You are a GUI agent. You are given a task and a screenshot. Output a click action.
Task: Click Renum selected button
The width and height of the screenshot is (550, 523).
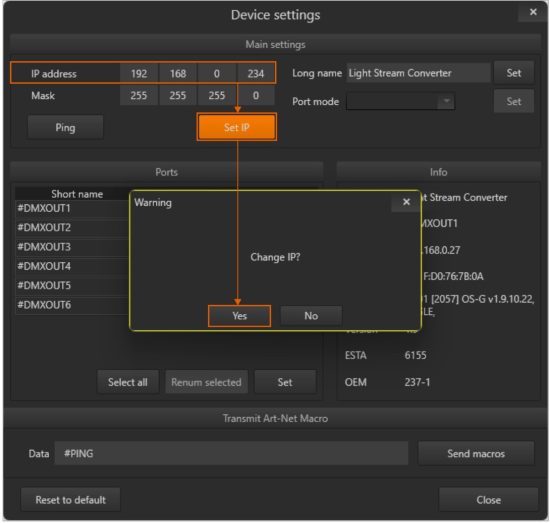pyautogui.click(x=206, y=382)
